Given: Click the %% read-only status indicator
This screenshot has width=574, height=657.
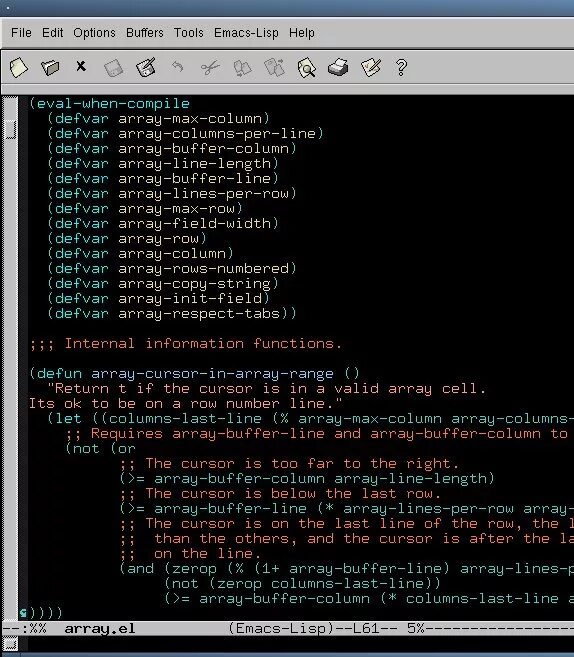Looking at the screenshot, I should (x=38, y=629).
